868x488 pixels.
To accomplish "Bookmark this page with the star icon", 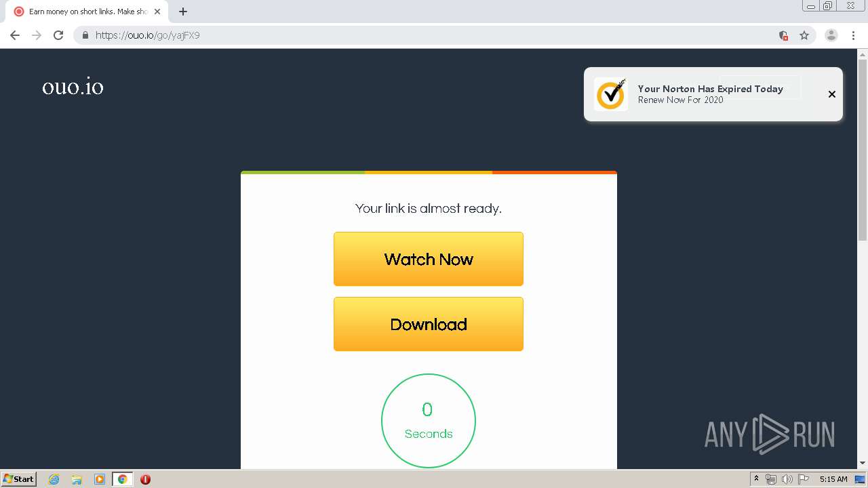I will tap(804, 35).
